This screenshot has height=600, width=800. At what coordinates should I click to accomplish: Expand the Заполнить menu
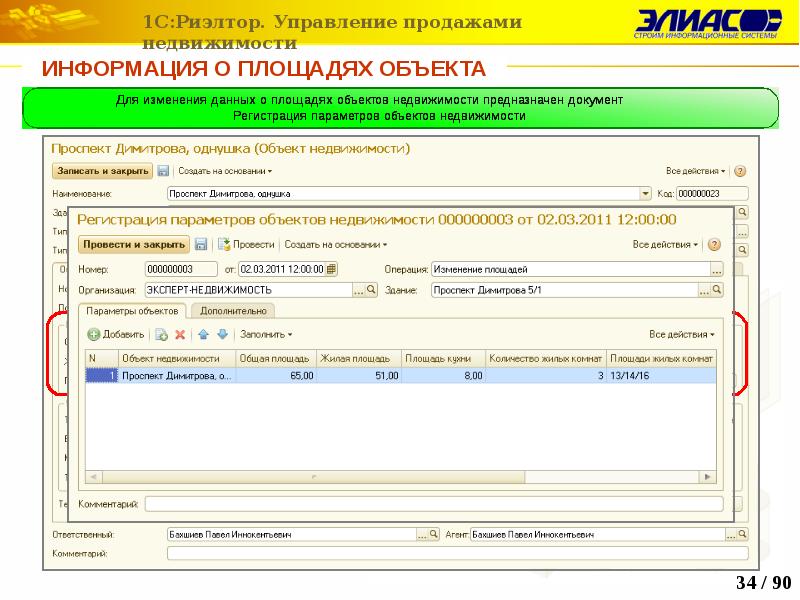coord(266,335)
